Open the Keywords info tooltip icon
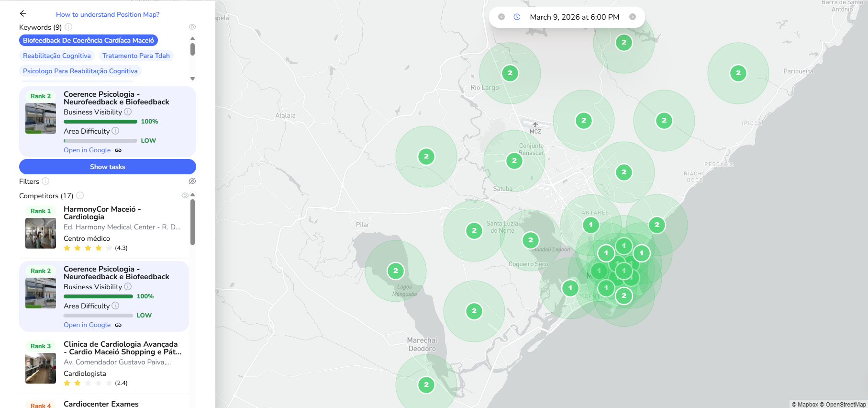 (x=68, y=27)
